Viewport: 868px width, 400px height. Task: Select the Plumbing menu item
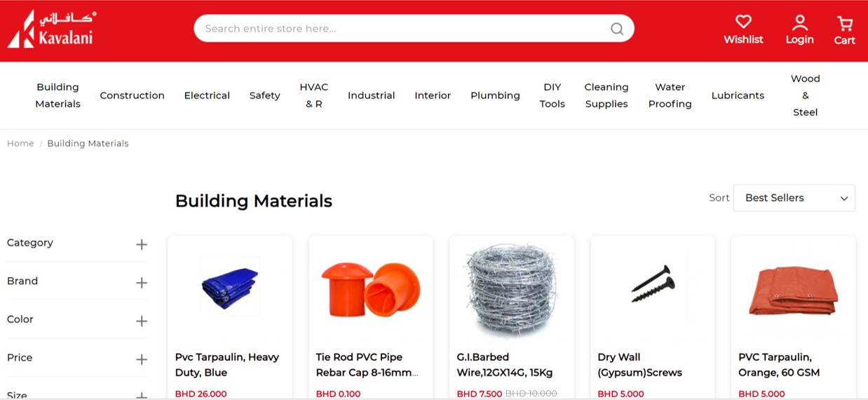click(495, 95)
